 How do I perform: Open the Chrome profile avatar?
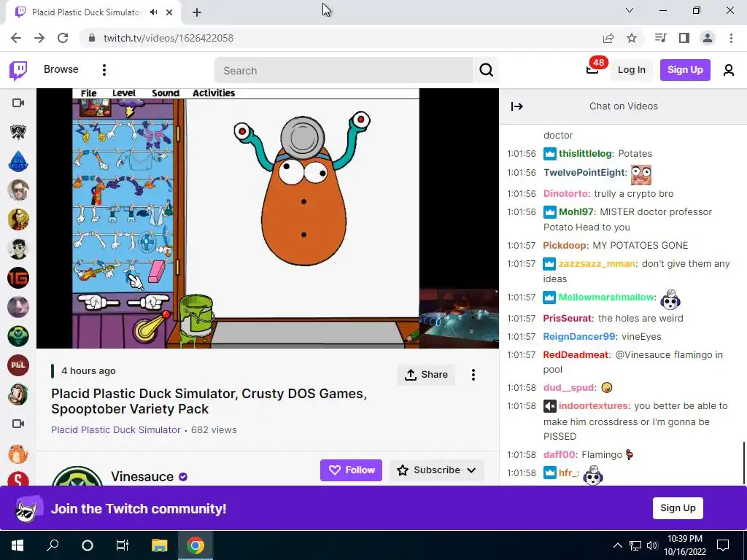(x=708, y=38)
